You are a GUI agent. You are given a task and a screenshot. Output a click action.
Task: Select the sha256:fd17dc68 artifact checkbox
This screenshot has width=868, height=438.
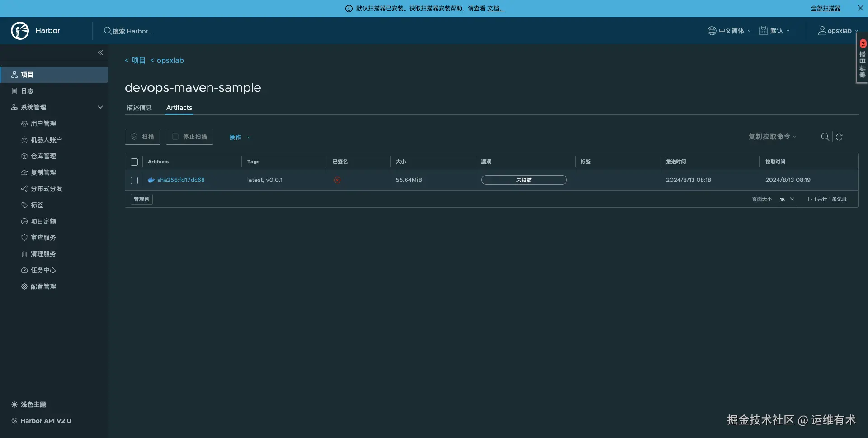pos(134,180)
